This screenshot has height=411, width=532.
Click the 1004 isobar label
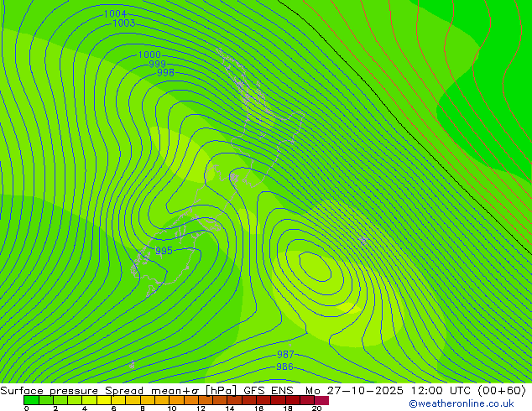pos(115,14)
